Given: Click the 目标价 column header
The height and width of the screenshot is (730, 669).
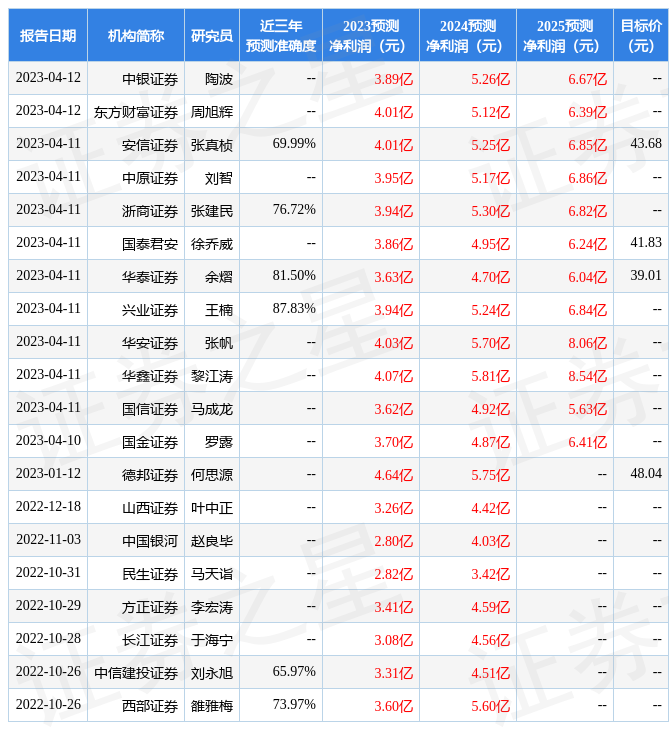Looking at the screenshot, I should (x=641, y=35).
